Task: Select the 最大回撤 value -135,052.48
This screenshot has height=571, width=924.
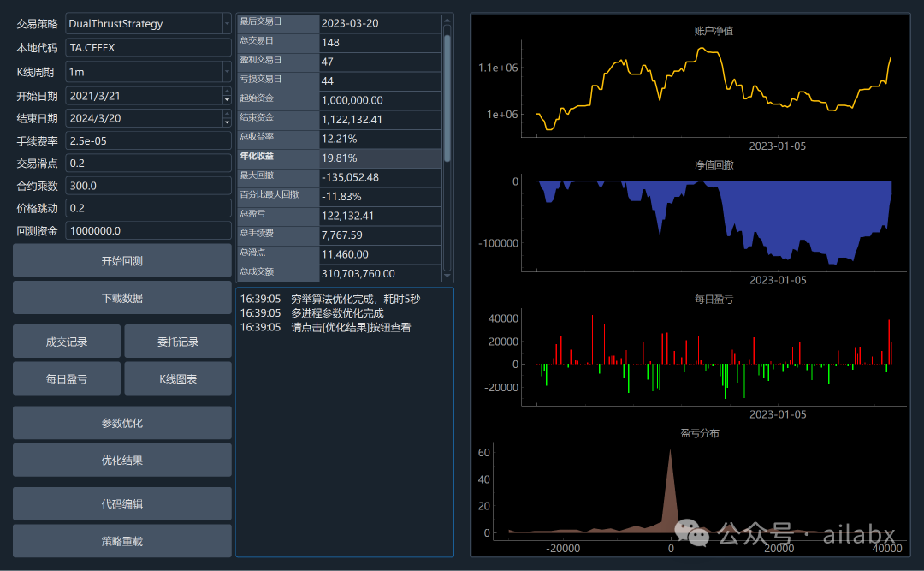Action: click(380, 177)
